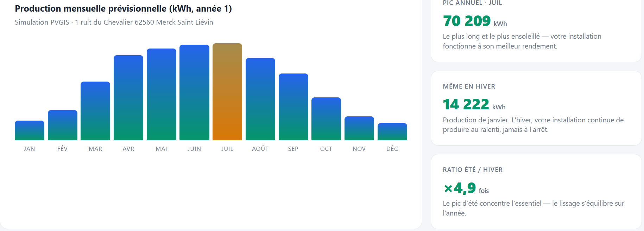The width and height of the screenshot is (644, 231).
Task: Click the ×4,9 summer/winter ratio value
Action: [460, 188]
